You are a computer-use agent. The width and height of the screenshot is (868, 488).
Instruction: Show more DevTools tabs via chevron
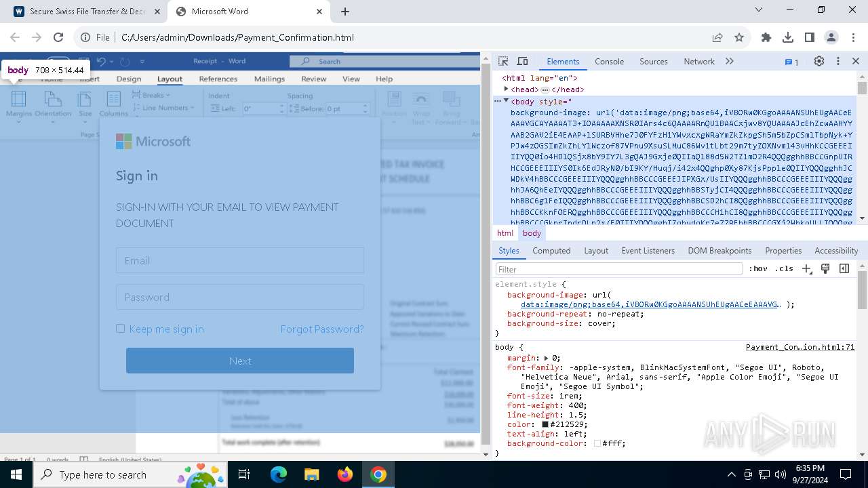(x=730, y=61)
